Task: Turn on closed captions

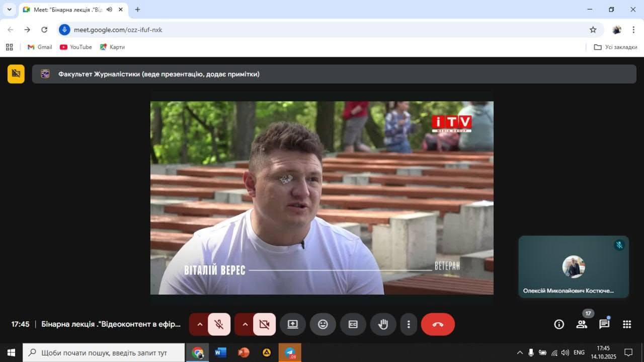Action: [353, 324]
